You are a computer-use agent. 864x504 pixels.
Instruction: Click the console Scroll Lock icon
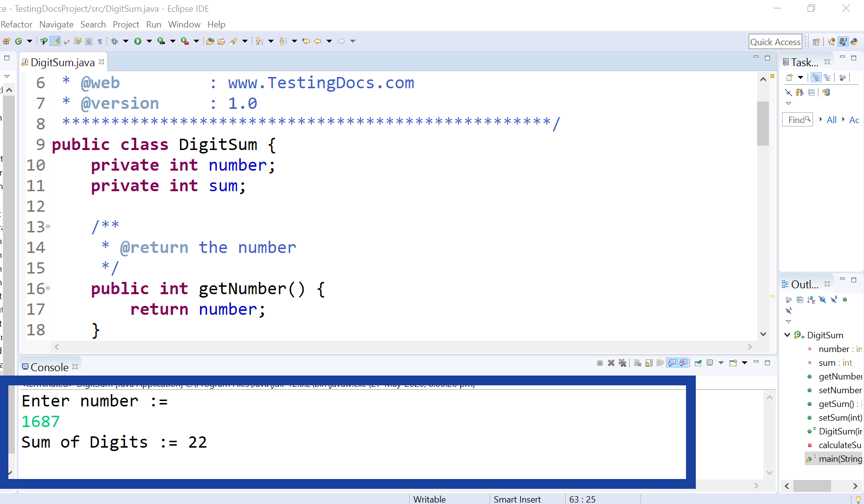(x=649, y=363)
